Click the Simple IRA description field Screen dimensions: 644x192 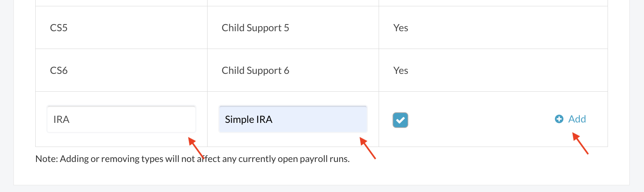(293, 119)
